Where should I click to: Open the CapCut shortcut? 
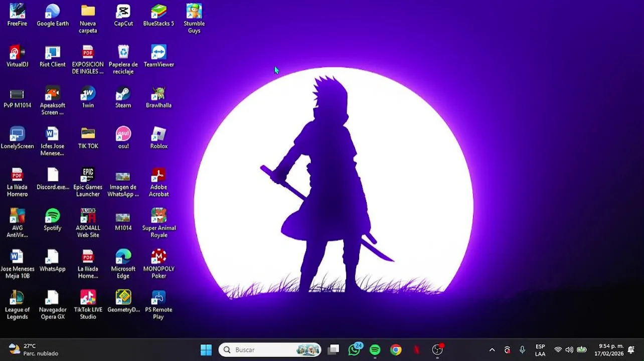[x=123, y=16]
